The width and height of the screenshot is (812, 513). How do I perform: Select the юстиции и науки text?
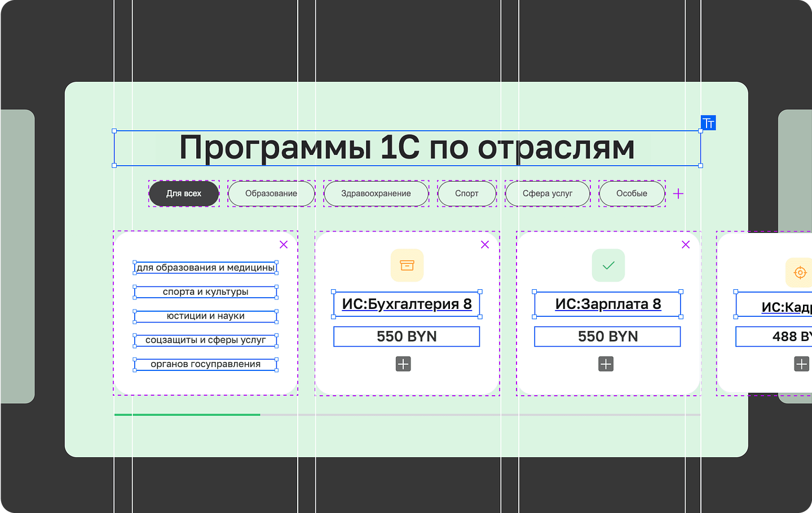click(x=206, y=316)
